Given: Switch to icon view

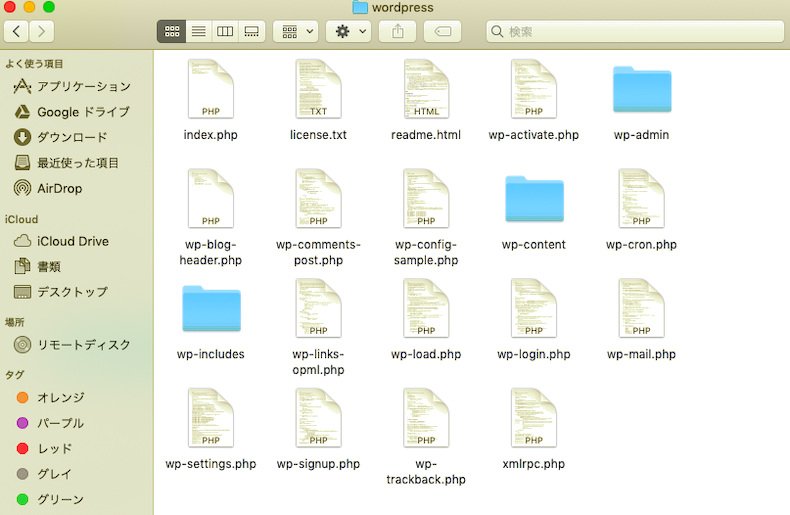Looking at the screenshot, I should coord(172,32).
